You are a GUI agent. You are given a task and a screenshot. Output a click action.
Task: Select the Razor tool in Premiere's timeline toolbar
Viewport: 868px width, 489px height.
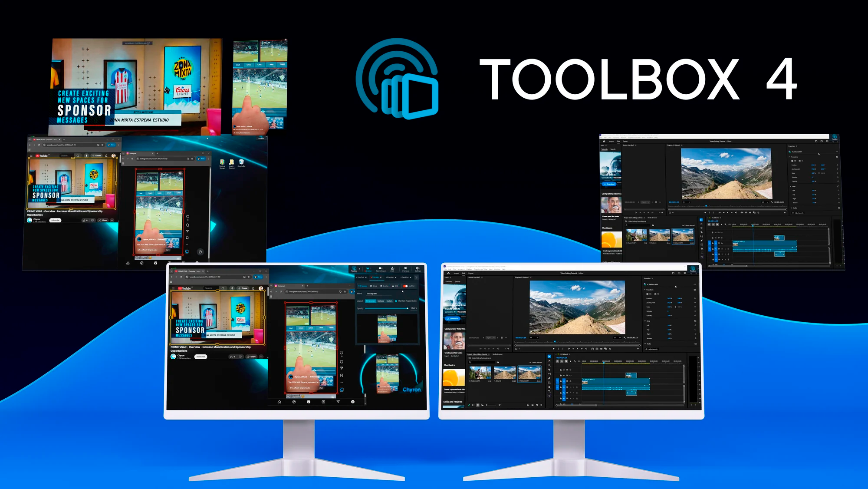549,370
